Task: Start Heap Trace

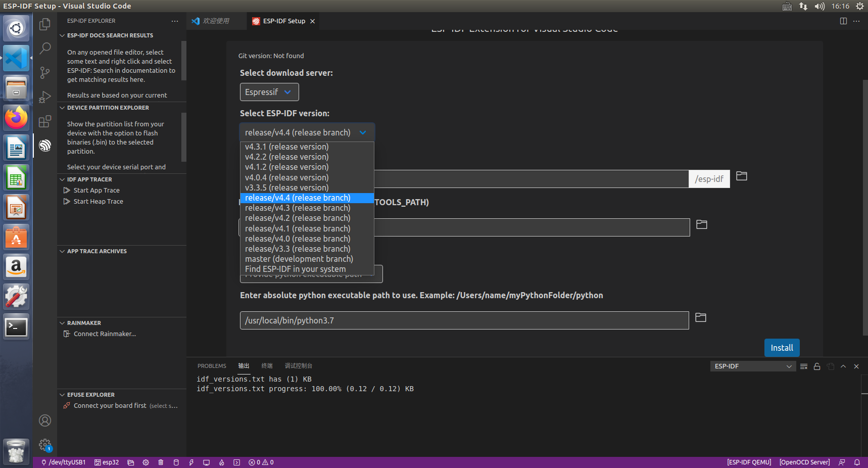Action: [x=99, y=202]
